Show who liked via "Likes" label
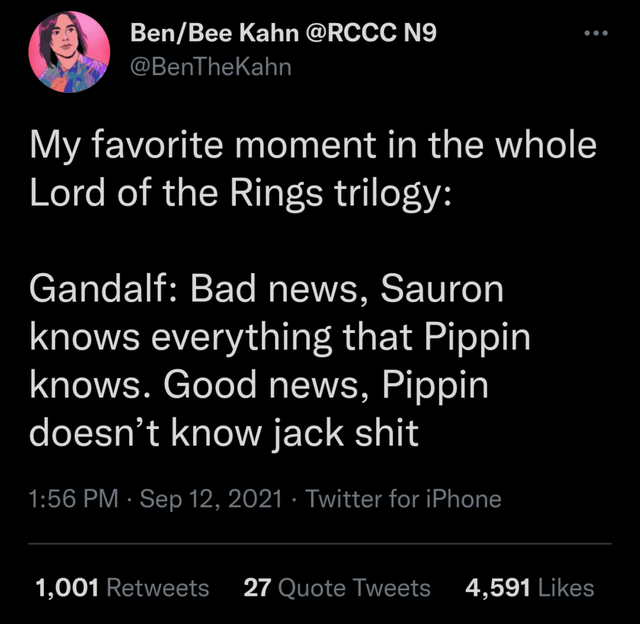This screenshot has height=624, width=640. 565,588
